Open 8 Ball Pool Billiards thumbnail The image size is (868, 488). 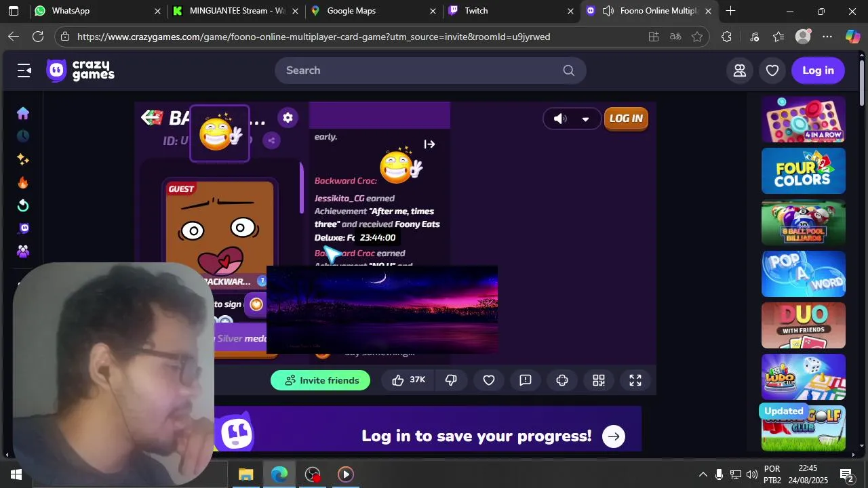point(804,222)
